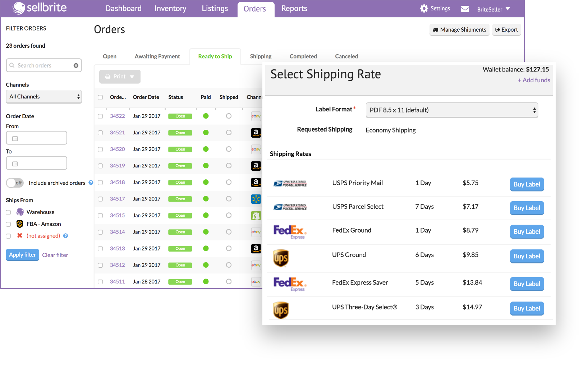Click the Shopify channel icon on order 34515
This screenshot has width=588, height=368.
256,215
